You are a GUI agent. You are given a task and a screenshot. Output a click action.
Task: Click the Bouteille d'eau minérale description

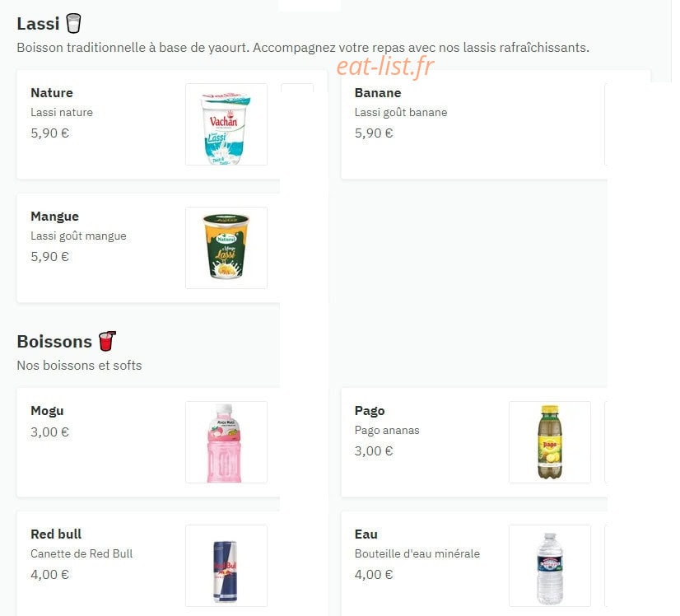point(417,553)
